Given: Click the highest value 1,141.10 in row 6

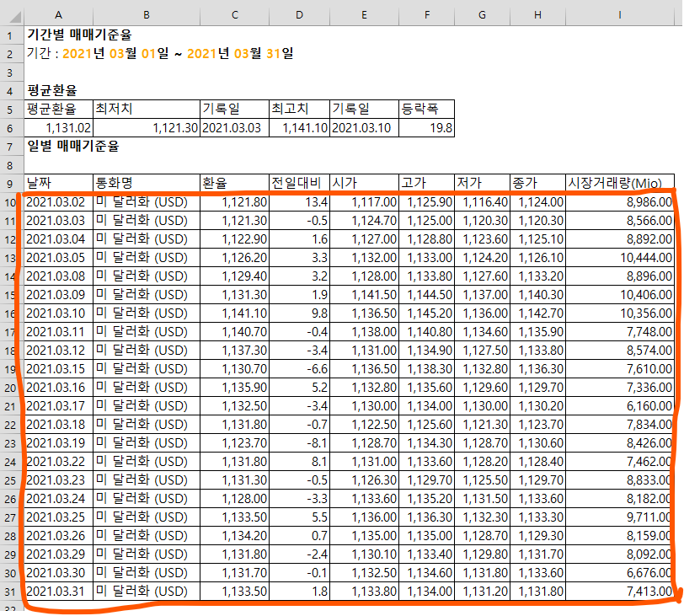Looking at the screenshot, I should [x=299, y=128].
